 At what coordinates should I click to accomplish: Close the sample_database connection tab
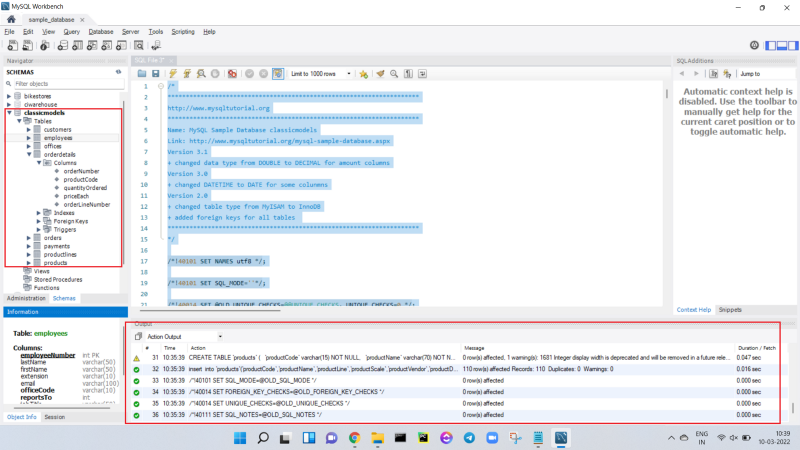(x=82, y=19)
